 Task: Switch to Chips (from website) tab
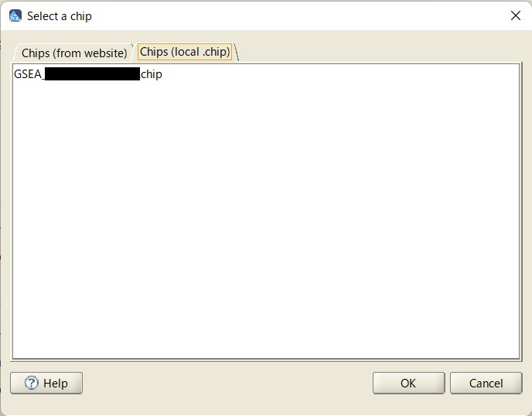[x=74, y=53]
